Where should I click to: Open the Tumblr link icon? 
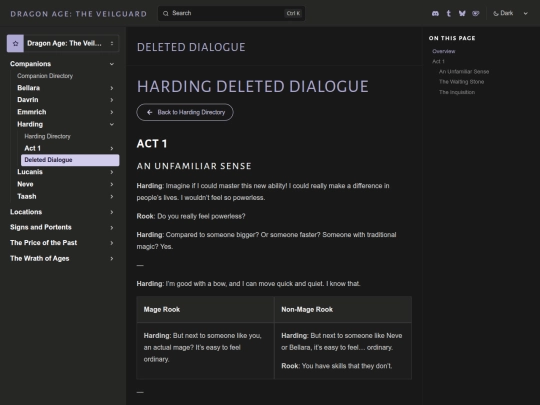click(449, 13)
